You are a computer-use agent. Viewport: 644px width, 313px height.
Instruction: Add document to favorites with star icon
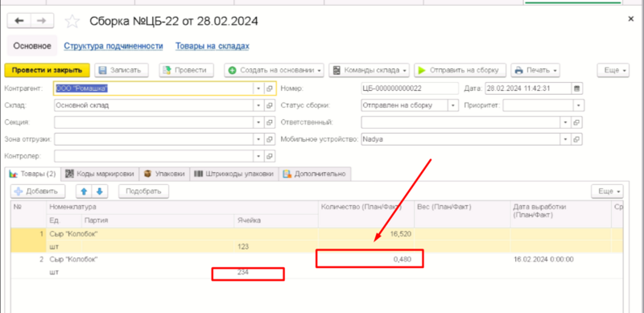(72, 22)
